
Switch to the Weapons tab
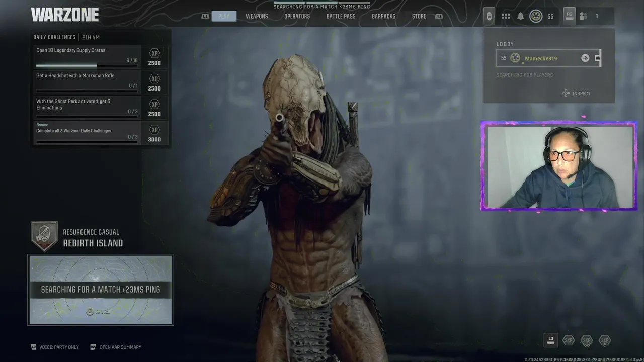pyautogui.click(x=257, y=16)
